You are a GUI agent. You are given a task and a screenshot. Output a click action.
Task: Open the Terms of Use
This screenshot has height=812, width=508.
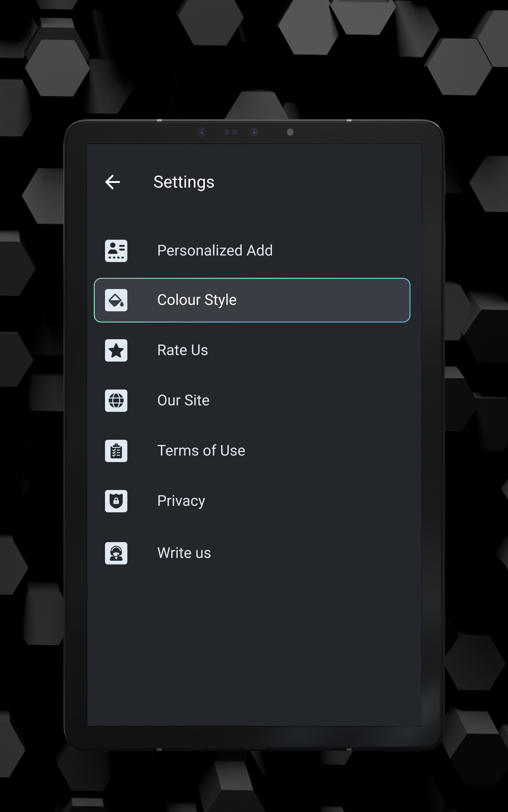[252, 451]
